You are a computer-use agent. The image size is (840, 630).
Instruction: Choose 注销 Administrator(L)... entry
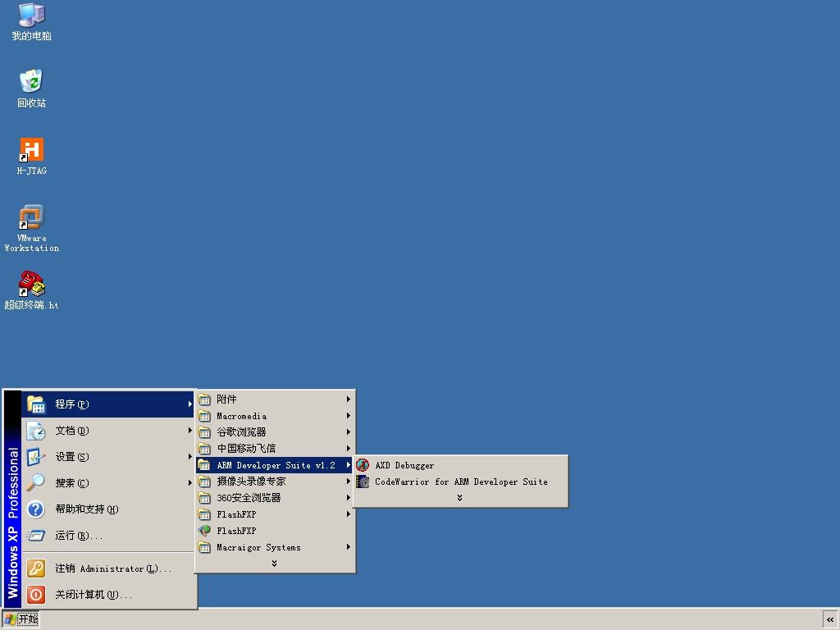pos(109,568)
